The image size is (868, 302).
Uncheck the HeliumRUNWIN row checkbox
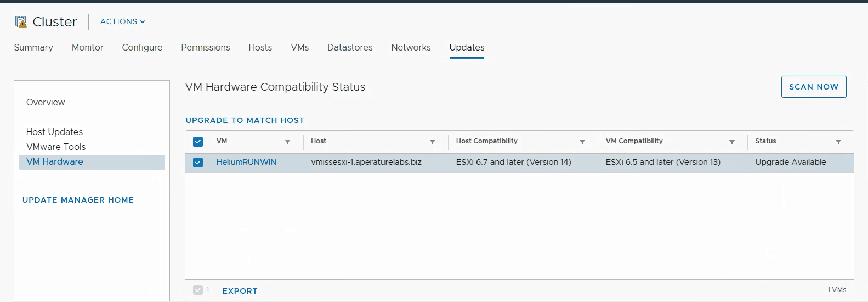[198, 163]
